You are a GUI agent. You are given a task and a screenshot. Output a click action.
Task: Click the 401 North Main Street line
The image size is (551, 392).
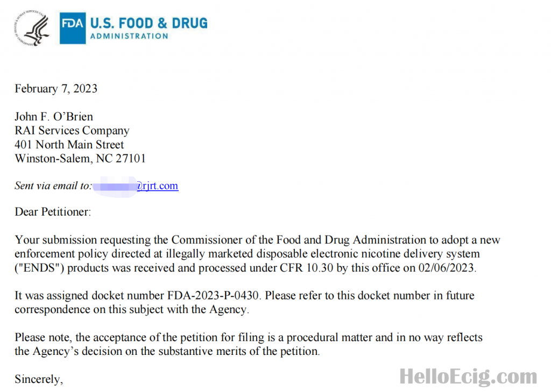pyautogui.click(x=69, y=144)
